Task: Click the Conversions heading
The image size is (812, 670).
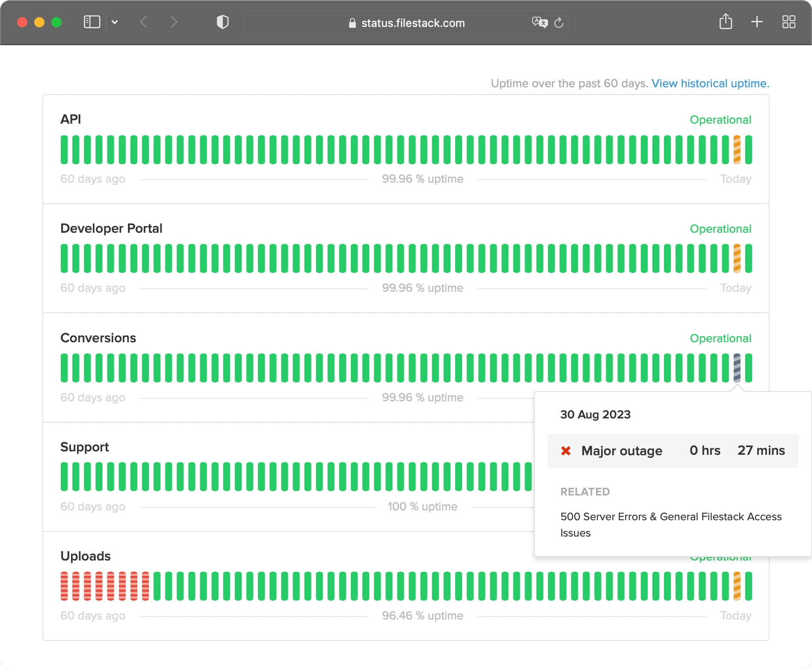Action: 98,338
